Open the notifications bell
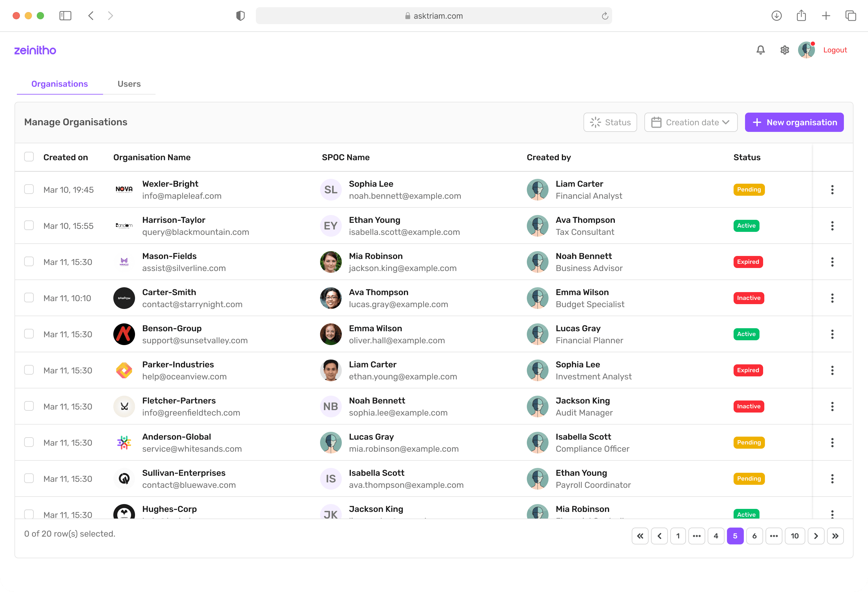 tap(760, 50)
